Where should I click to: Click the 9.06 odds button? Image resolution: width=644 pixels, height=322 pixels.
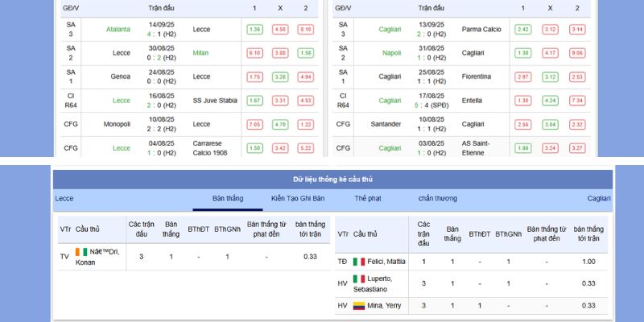[x=577, y=53]
